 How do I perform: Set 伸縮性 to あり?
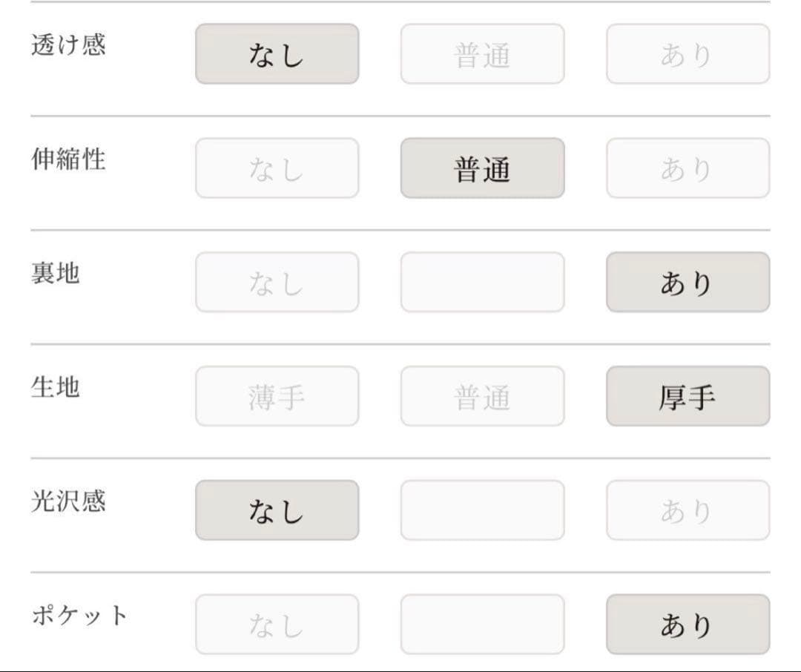688,168
